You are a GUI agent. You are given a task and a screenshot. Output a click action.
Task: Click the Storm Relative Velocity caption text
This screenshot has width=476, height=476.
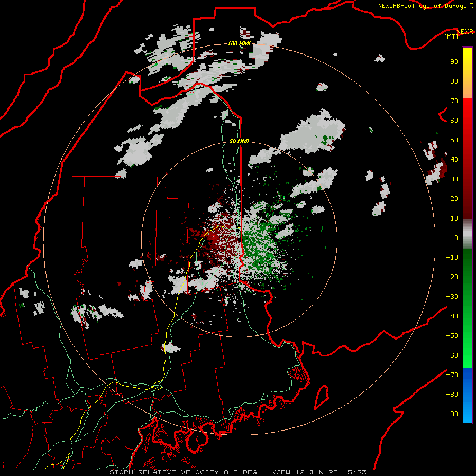click(237, 472)
